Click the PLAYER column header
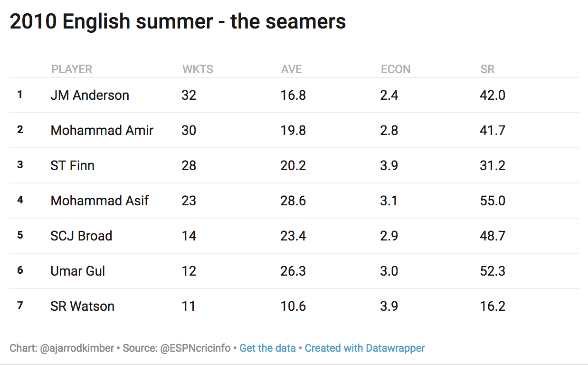The height and width of the screenshot is (365, 588). [x=72, y=69]
